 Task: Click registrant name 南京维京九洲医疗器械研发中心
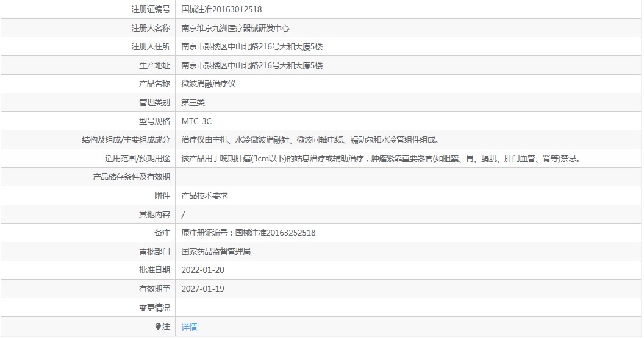[x=235, y=28]
